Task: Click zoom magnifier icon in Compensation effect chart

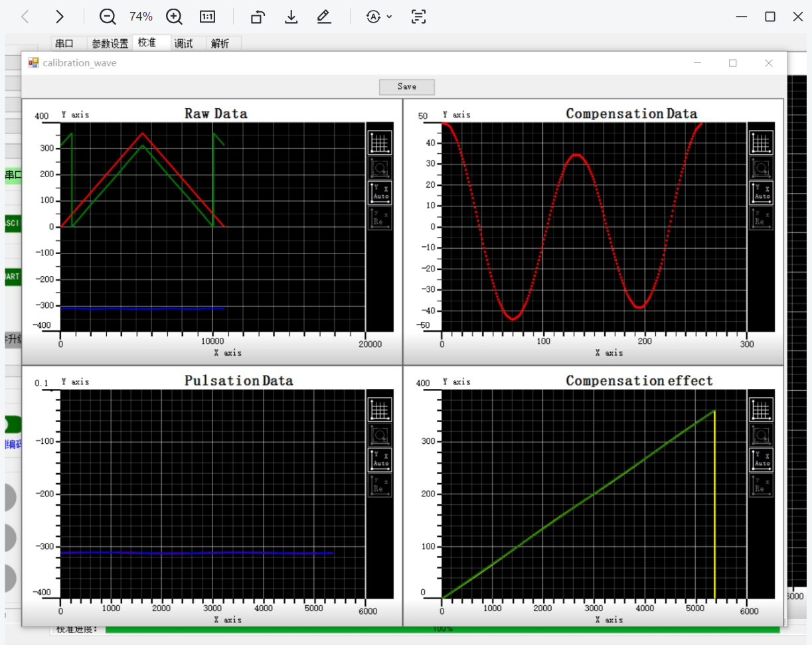Action: (762, 435)
